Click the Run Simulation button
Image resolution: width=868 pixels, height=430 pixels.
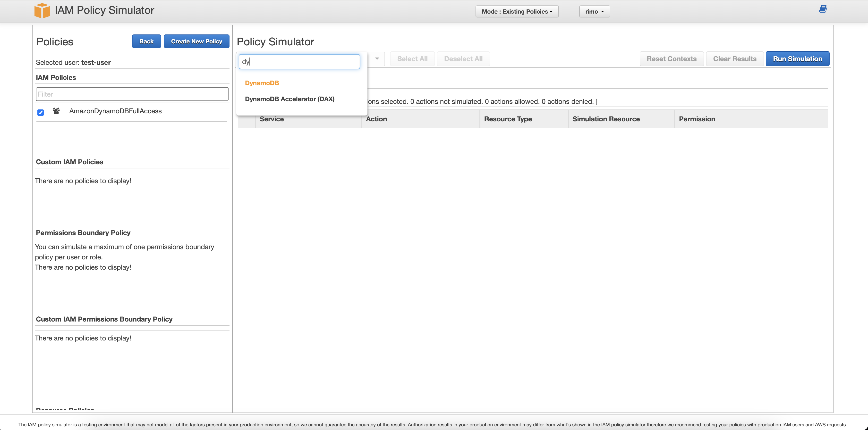pyautogui.click(x=797, y=59)
